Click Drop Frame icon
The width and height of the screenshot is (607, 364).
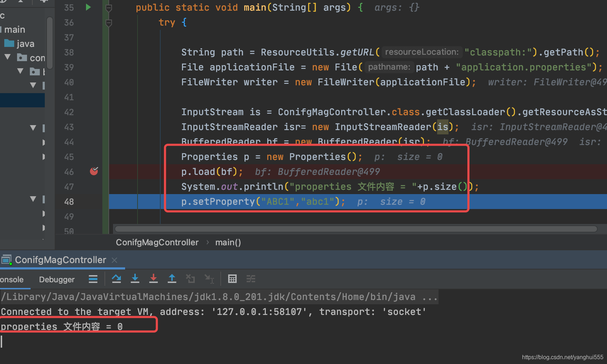click(190, 279)
